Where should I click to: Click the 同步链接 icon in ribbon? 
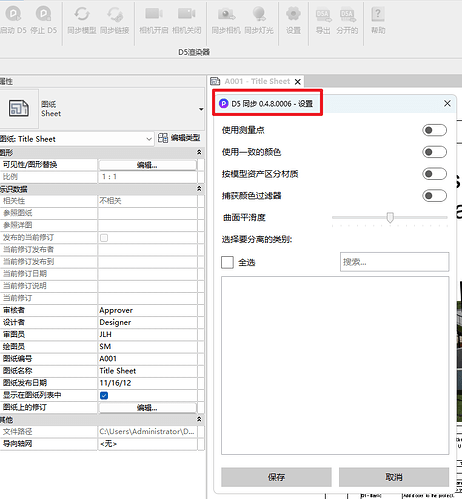tap(115, 14)
